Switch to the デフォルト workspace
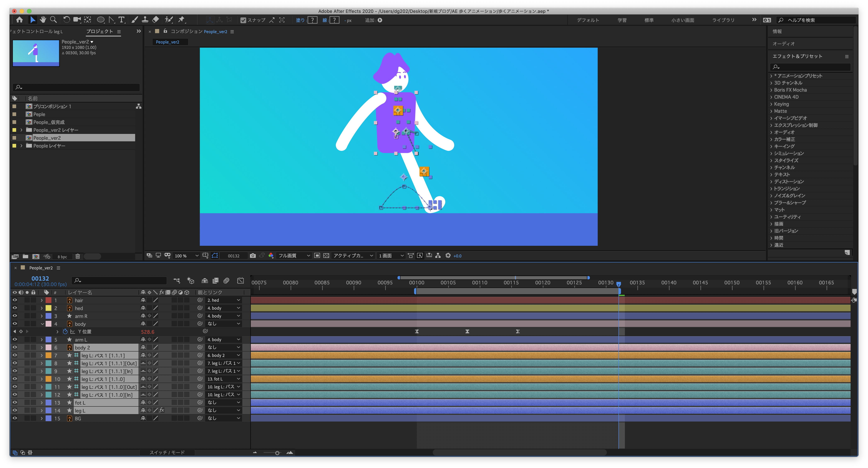The width and height of the screenshot is (868, 468). (x=588, y=20)
